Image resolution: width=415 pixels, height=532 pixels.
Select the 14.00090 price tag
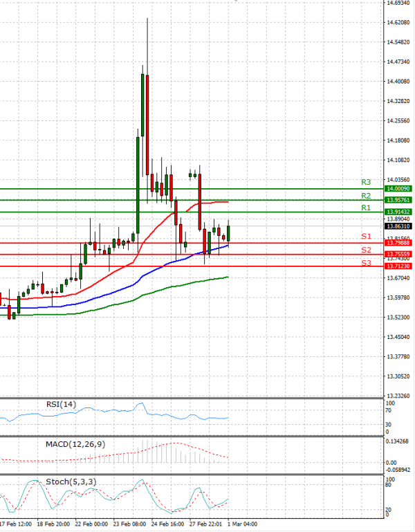(x=398, y=189)
